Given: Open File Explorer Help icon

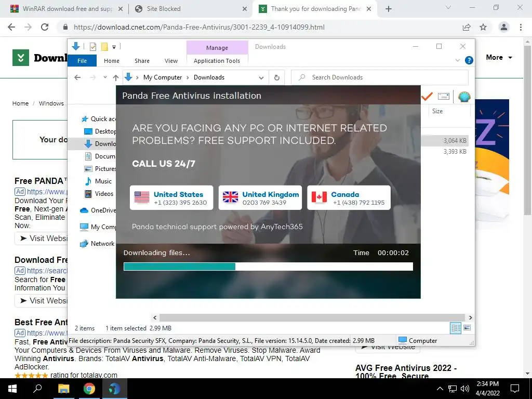Looking at the screenshot, I should coord(469,60).
